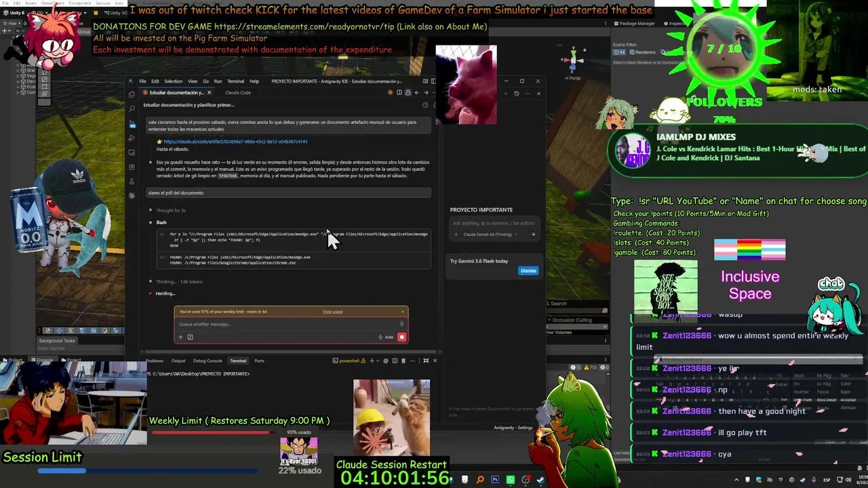The height and width of the screenshot is (488, 868).
Task: Select the Renderers scene filter in Unity
Action: 642,52
